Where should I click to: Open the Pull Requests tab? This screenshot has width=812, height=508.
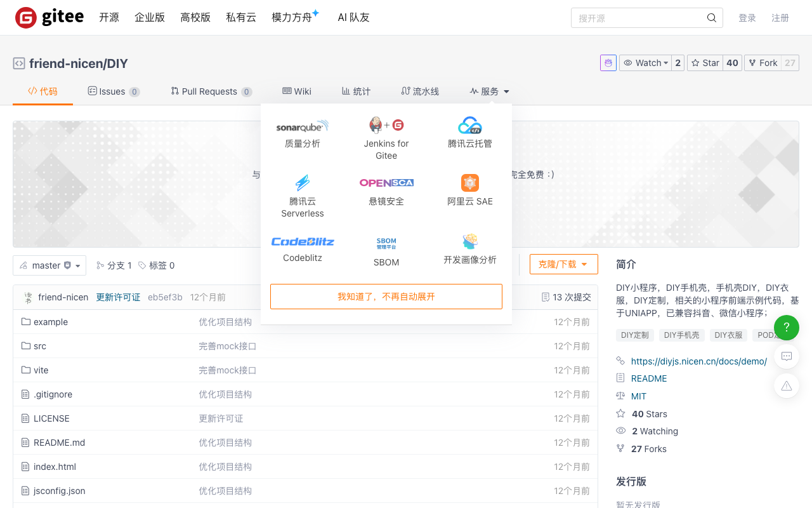point(211,91)
